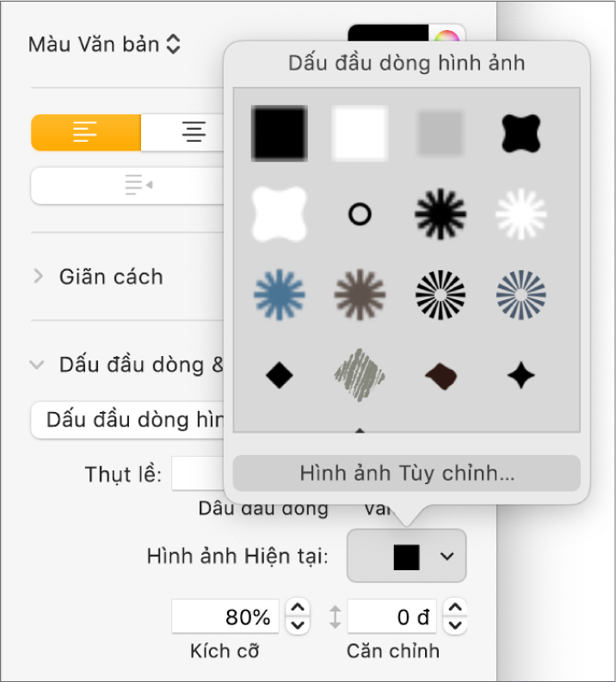The width and height of the screenshot is (616, 682).
Task: Select the blue starburst bullet image
Action: coord(279,296)
